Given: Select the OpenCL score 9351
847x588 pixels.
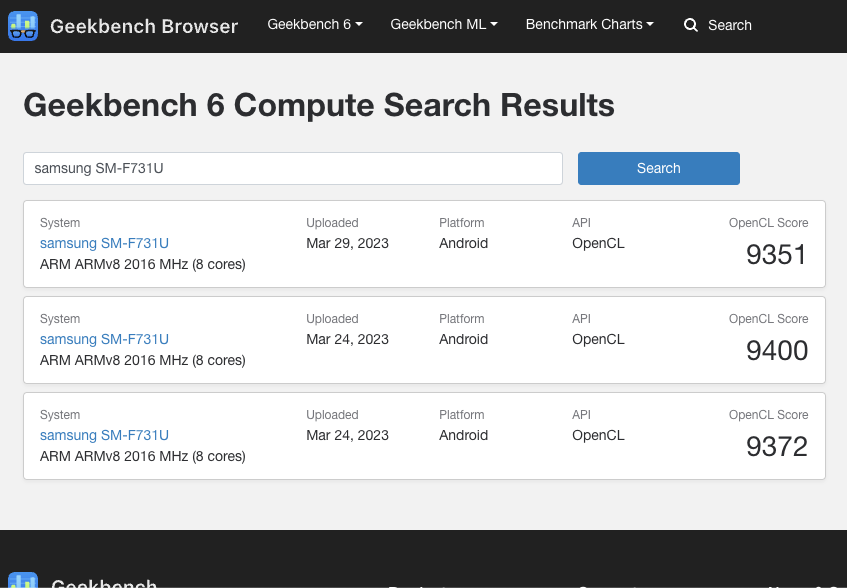Looking at the screenshot, I should tap(776, 255).
